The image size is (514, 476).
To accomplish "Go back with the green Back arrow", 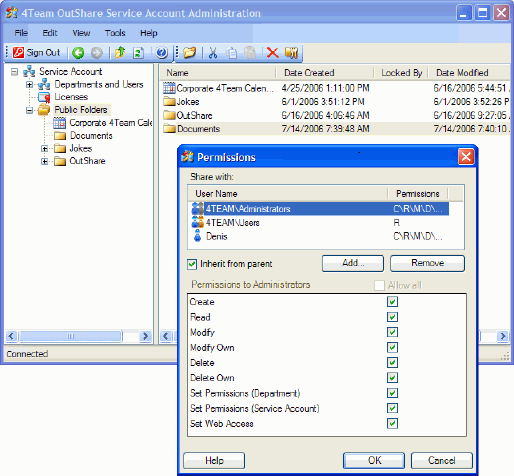I will point(78,53).
